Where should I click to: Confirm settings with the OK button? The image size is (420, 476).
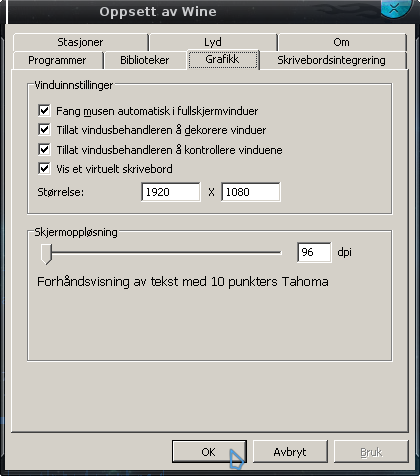pyautogui.click(x=209, y=452)
